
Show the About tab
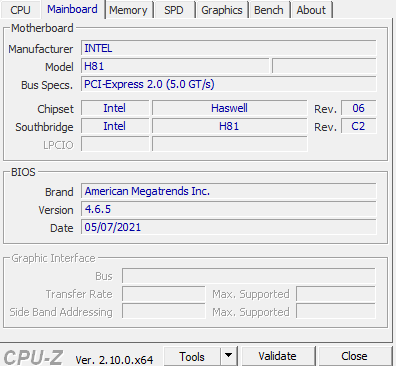point(311,10)
